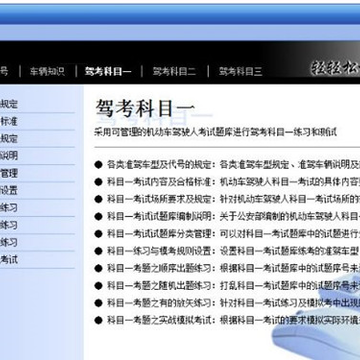This screenshot has height=360, width=360.
Task: Select the 驾考科目一 tab in the black navigation bar
Action: click(x=108, y=71)
